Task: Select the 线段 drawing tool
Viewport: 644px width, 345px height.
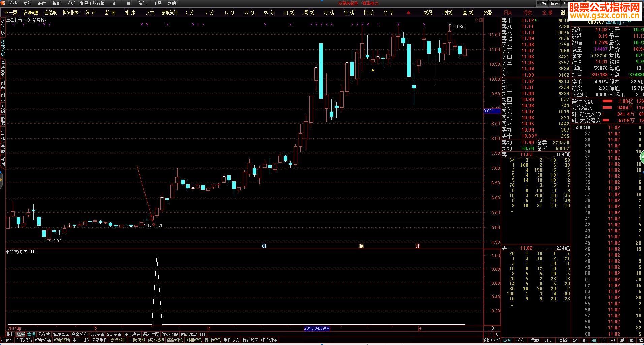Action: pyautogui.click(x=428, y=12)
